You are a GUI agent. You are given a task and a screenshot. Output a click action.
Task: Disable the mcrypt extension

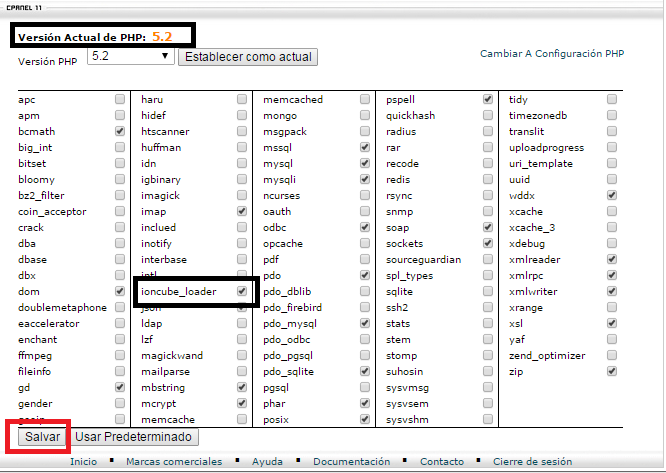click(242, 403)
